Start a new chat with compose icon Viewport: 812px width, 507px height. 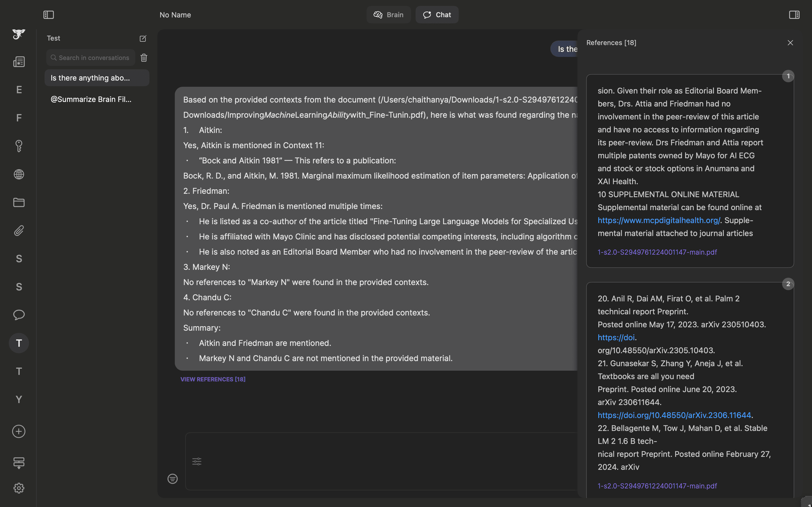(x=143, y=39)
